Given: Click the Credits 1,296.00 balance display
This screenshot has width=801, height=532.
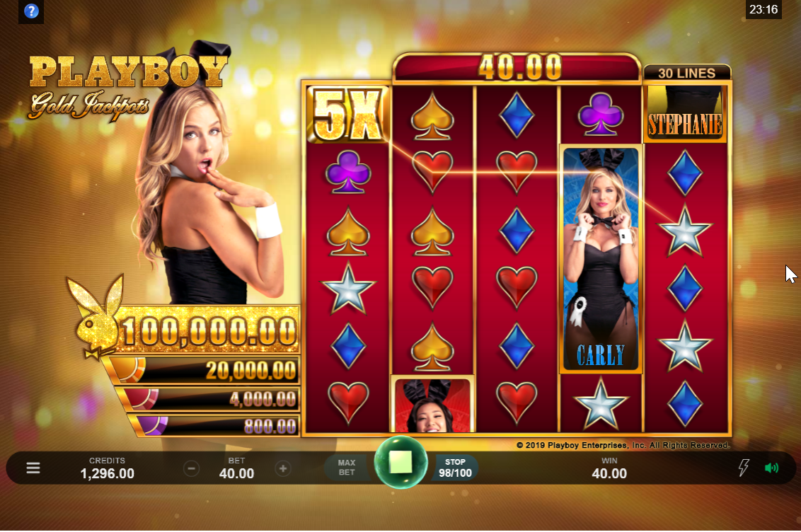Looking at the screenshot, I should click(x=108, y=468).
